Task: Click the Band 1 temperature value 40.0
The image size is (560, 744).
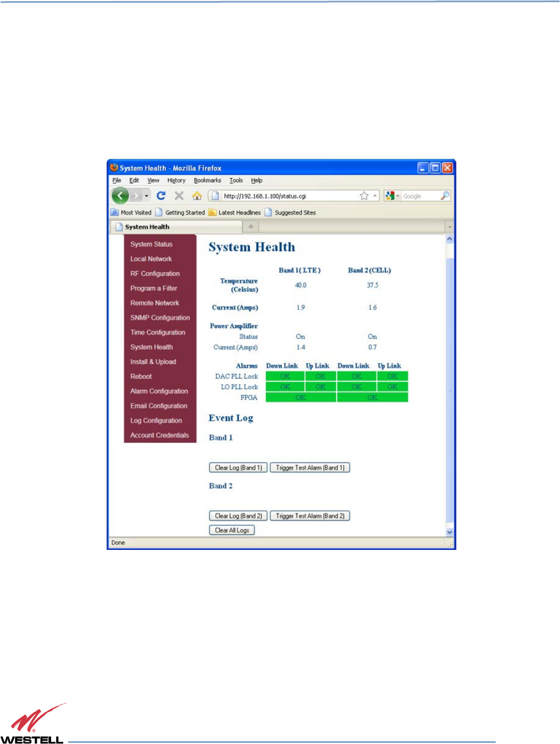Action: coord(301,285)
